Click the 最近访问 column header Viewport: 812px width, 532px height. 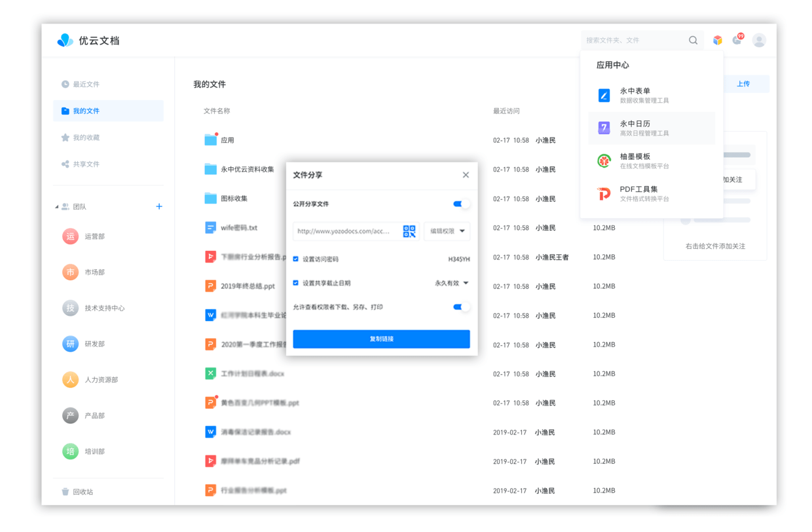tap(506, 111)
